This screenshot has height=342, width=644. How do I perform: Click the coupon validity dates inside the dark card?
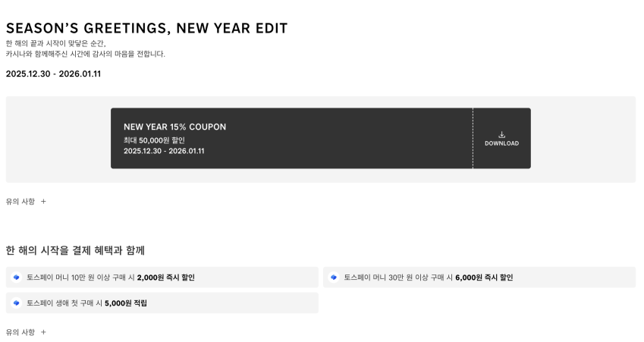(164, 151)
